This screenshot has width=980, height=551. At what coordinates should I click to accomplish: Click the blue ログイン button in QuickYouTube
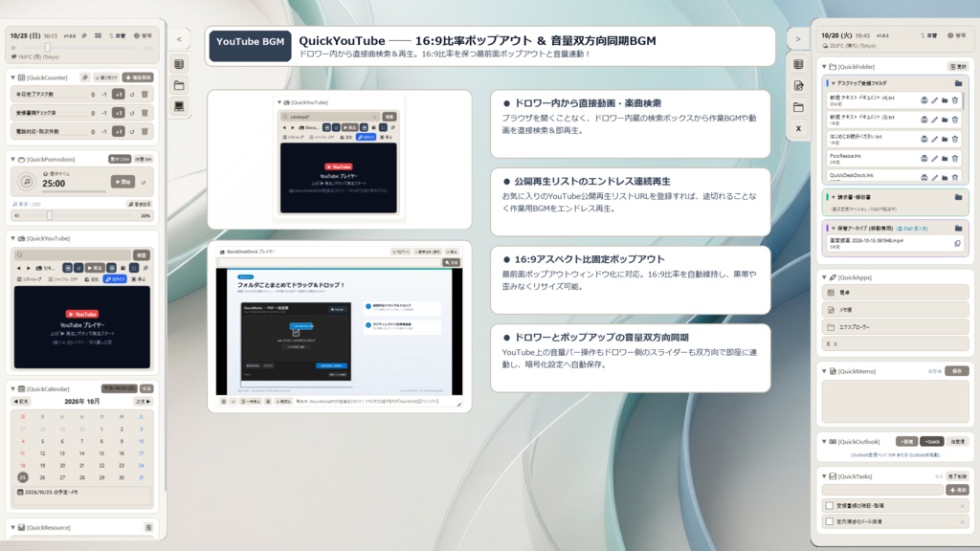(116, 279)
